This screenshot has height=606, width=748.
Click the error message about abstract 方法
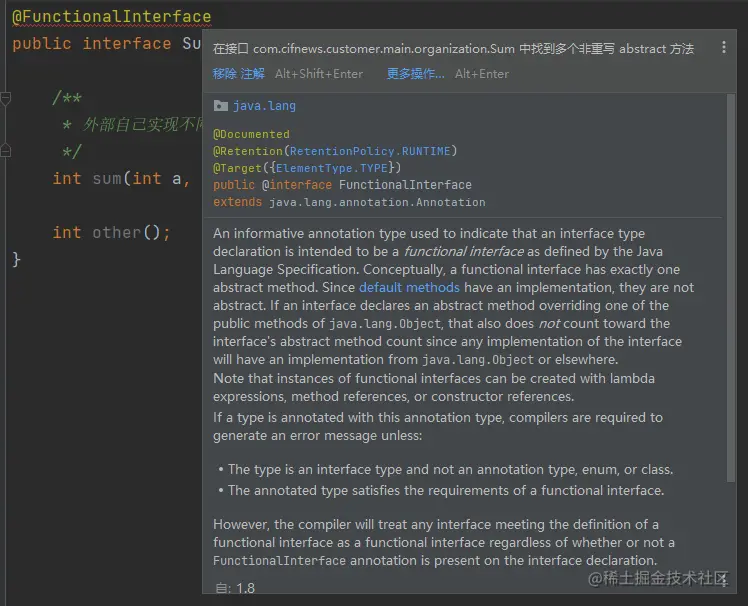click(453, 49)
